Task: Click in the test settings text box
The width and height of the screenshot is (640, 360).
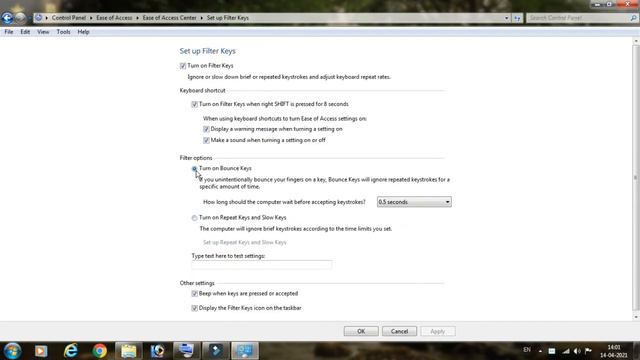Action: (262, 265)
